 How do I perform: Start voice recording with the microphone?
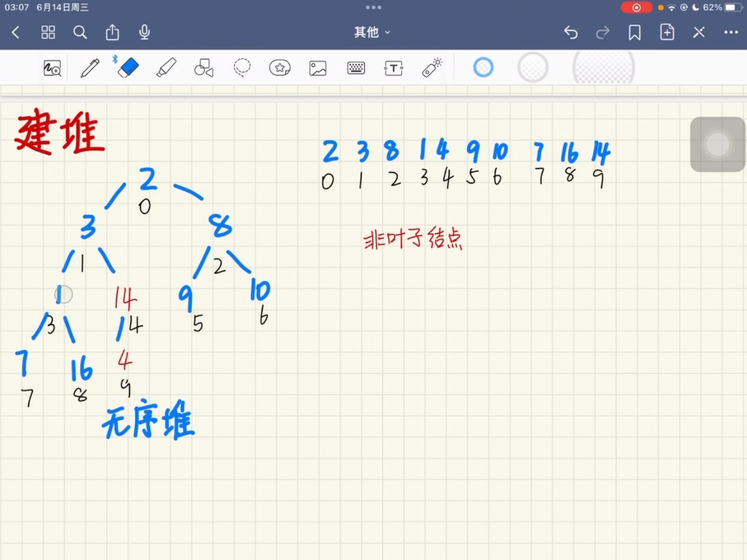coord(144,32)
